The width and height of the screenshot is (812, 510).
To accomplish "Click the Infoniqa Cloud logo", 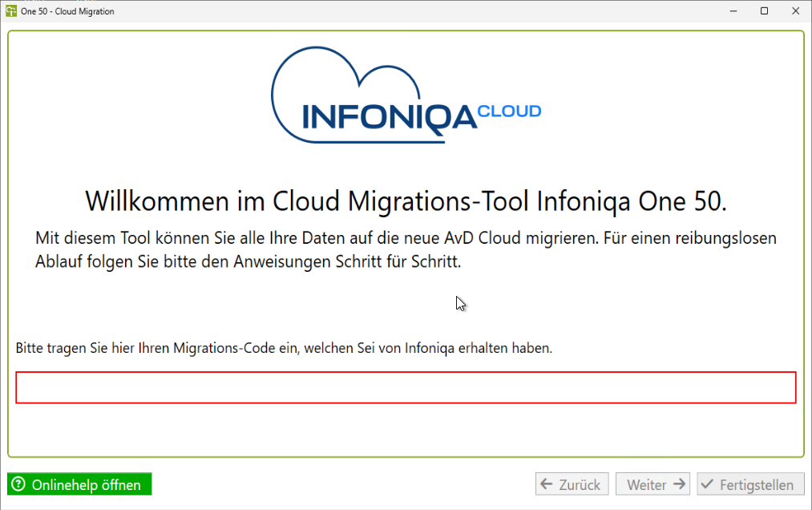I will (x=406, y=95).
